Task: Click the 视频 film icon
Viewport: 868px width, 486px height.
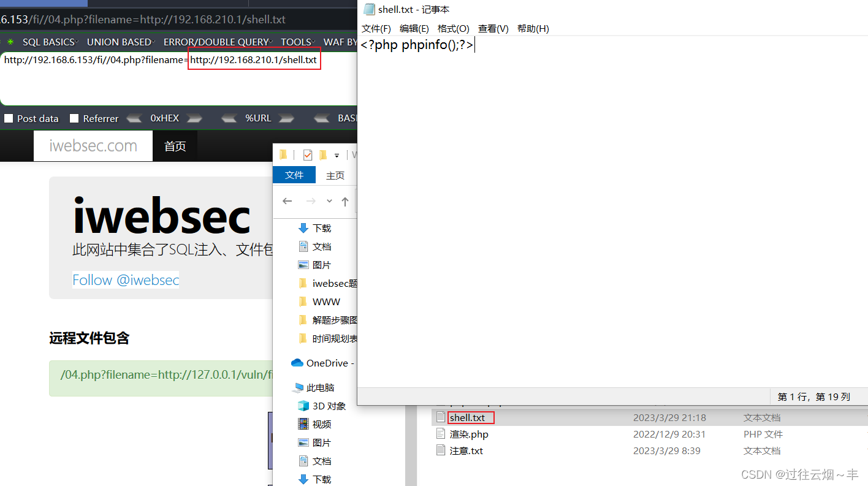Action: click(x=303, y=424)
